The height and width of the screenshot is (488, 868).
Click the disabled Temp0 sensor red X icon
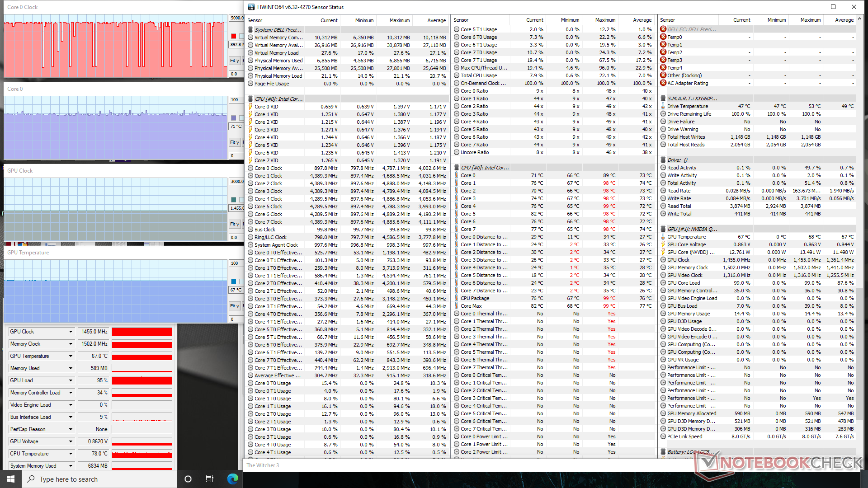(x=663, y=37)
